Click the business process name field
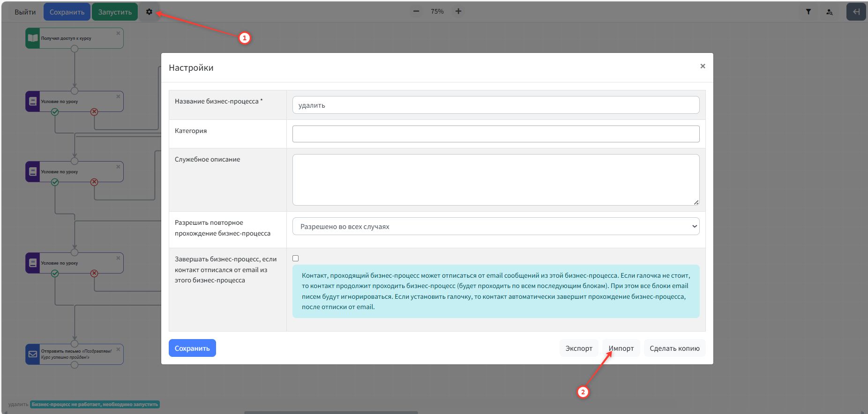 coord(495,105)
